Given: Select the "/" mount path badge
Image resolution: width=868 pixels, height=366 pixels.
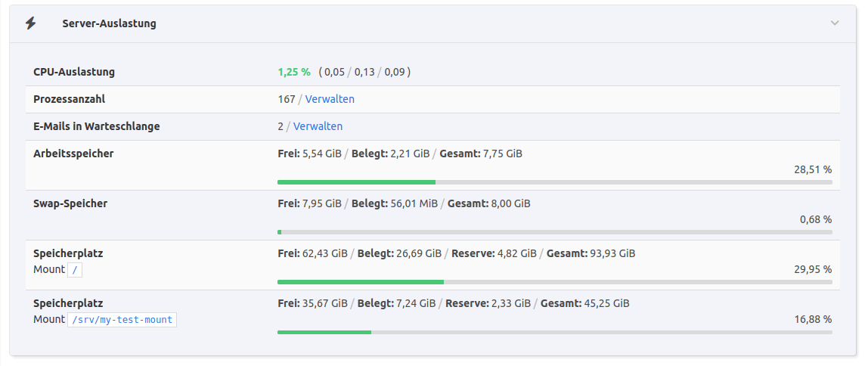Looking at the screenshot, I should pyautogui.click(x=74, y=269).
